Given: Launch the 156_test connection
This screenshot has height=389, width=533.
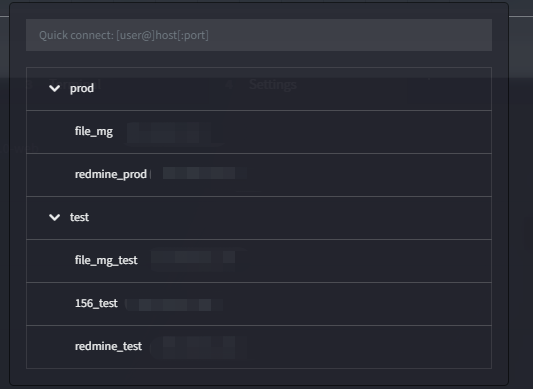Looking at the screenshot, I should (x=259, y=304).
